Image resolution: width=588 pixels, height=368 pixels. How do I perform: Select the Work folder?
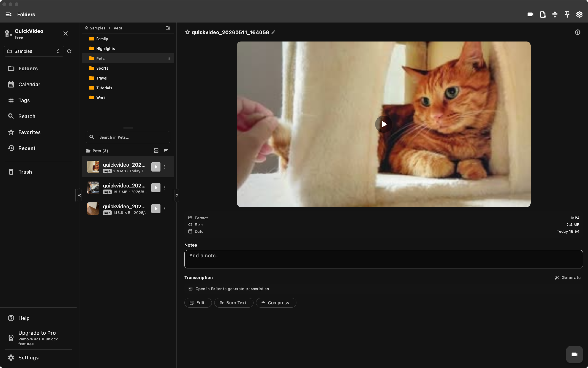click(128, 98)
